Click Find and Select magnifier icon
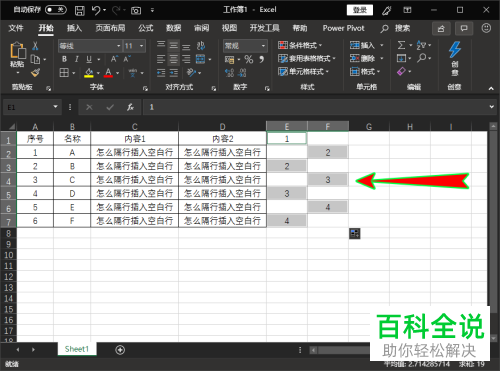500x371 pixels. click(x=422, y=58)
